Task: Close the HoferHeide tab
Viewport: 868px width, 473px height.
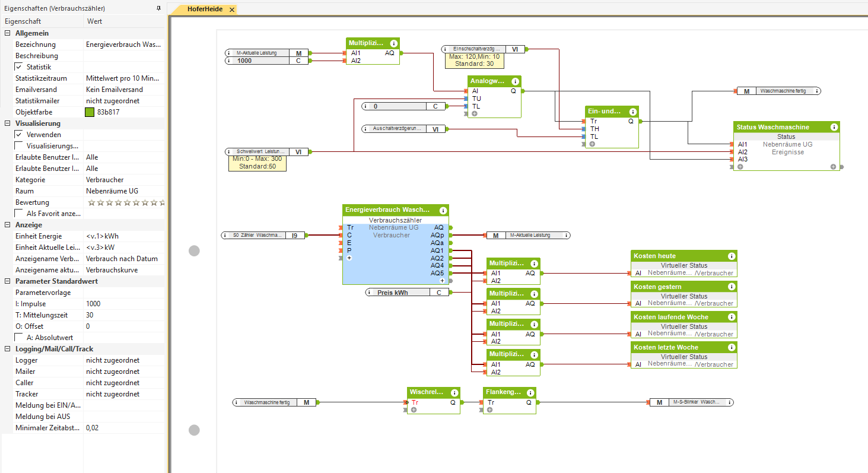Action: [231, 9]
